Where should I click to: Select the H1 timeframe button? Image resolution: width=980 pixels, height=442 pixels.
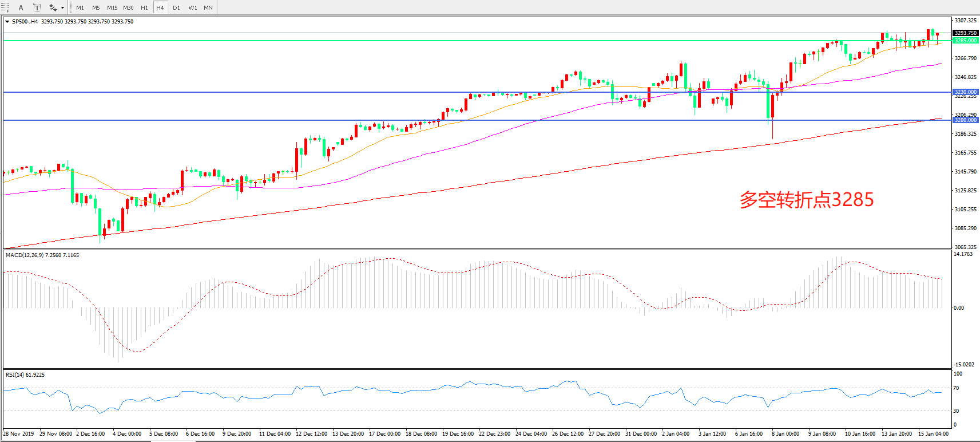[144, 7]
